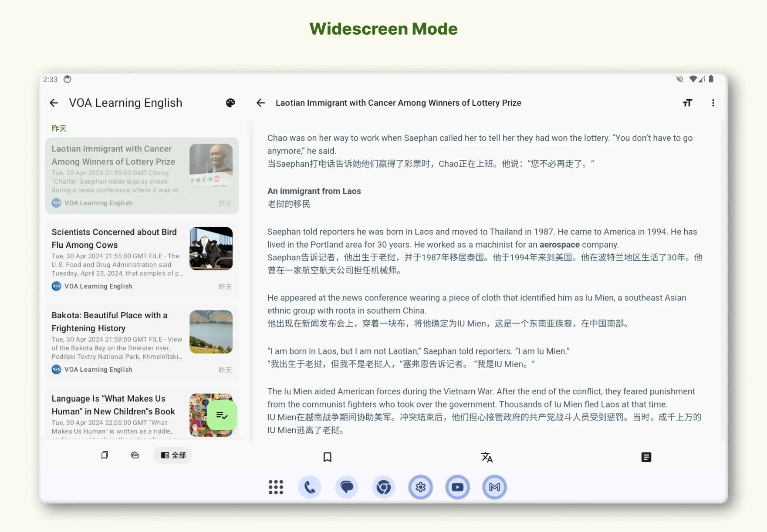The width and height of the screenshot is (767, 532).
Task: Open YouTube from the dock
Action: [x=457, y=487]
